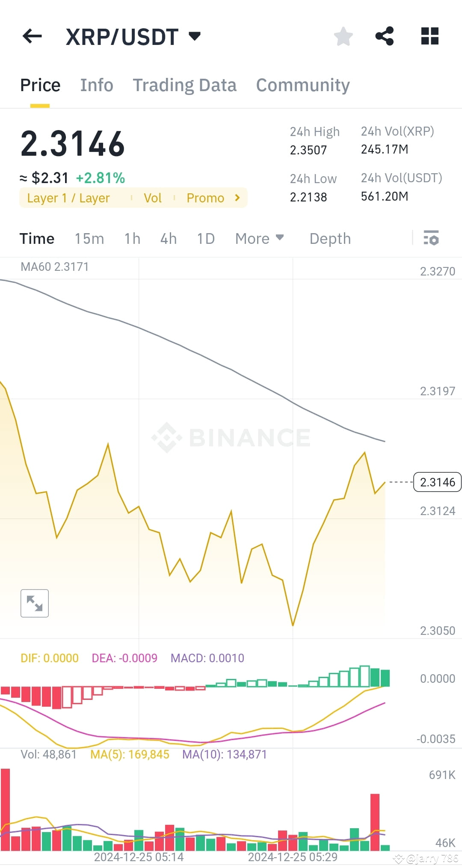
Task: Select the 15m chart interval
Action: [89, 238]
